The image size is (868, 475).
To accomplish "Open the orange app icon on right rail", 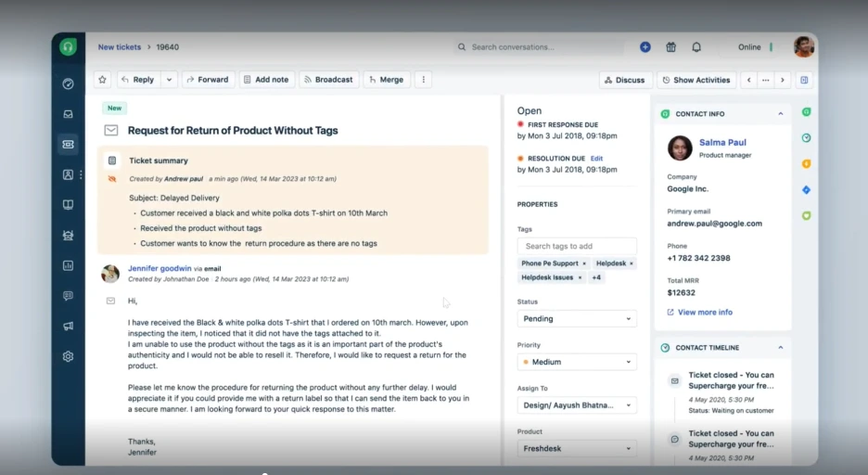I will 807,164.
